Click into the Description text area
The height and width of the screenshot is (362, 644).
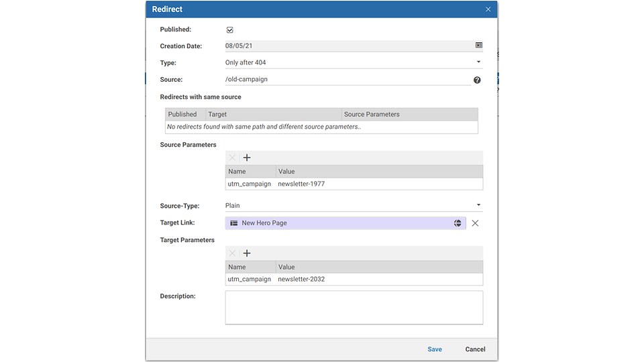click(354, 308)
